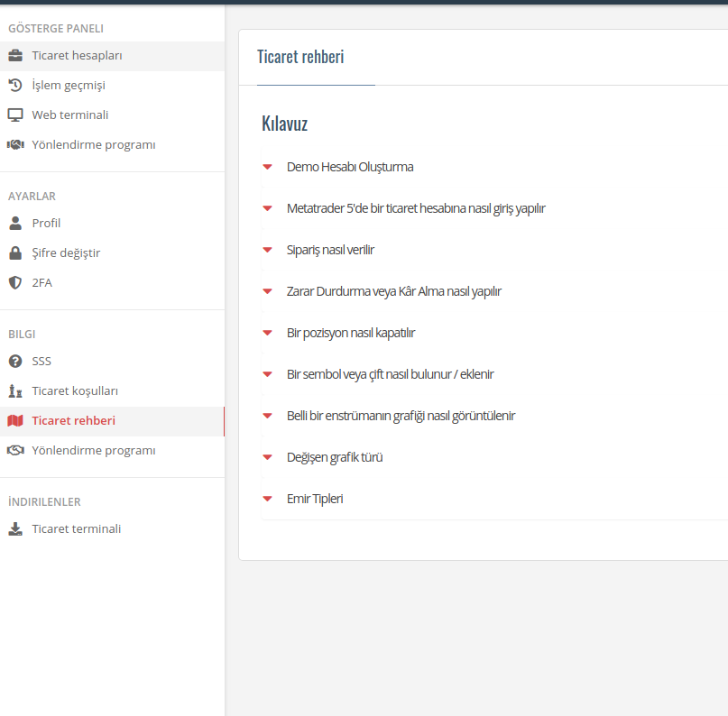Click the padlock icon next to Şifre değiştir

tap(15, 252)
